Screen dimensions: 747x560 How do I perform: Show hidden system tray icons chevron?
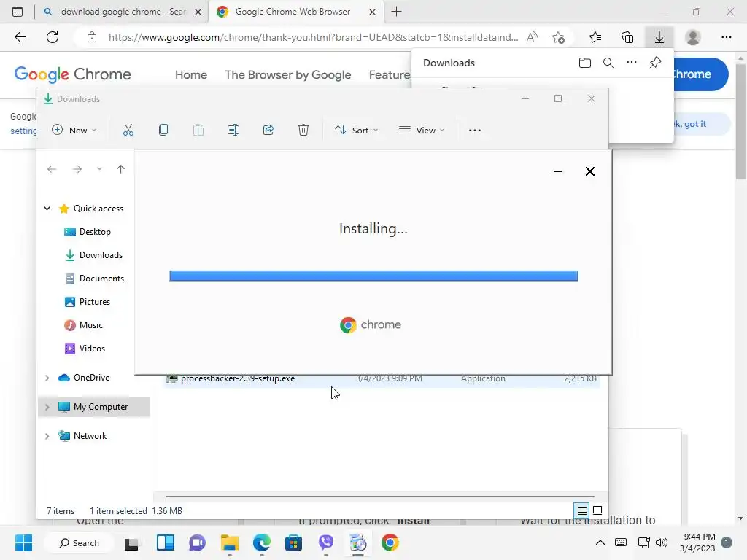[600, 542]
